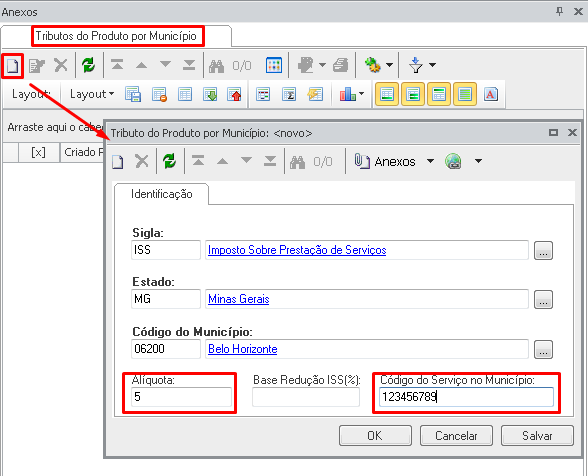
Task: Click the Código do Serviço no Município field
Action: pos(466,397)
